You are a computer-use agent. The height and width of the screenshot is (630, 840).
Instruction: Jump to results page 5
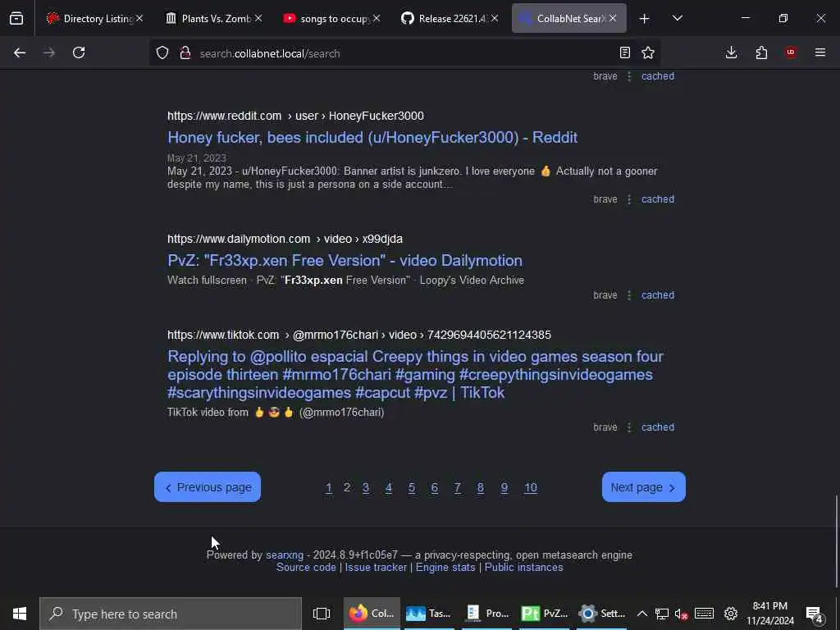point(412,488)
